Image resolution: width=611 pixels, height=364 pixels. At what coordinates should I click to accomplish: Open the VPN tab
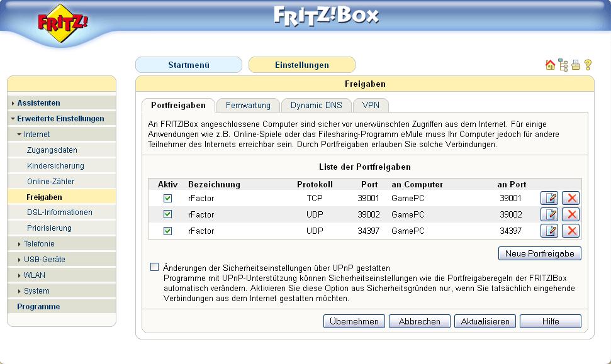tap(371, 105)
